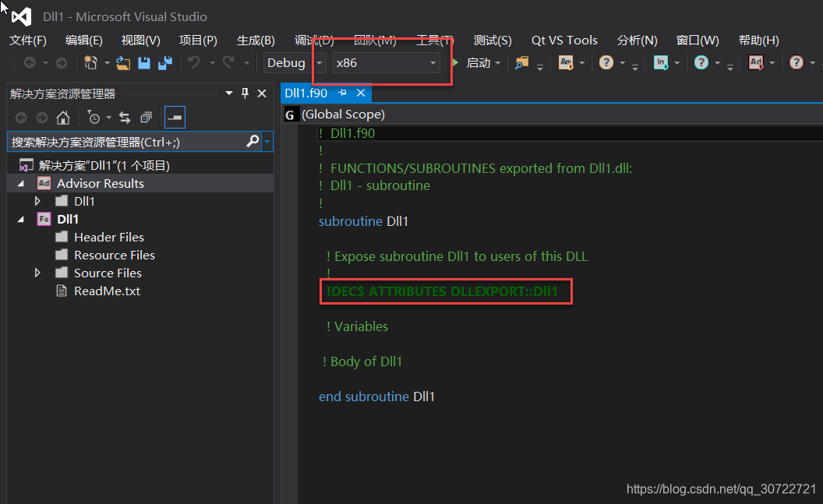Undo the last action
The width and height of the screenshot is (823, 504).
tap(194, 62)
